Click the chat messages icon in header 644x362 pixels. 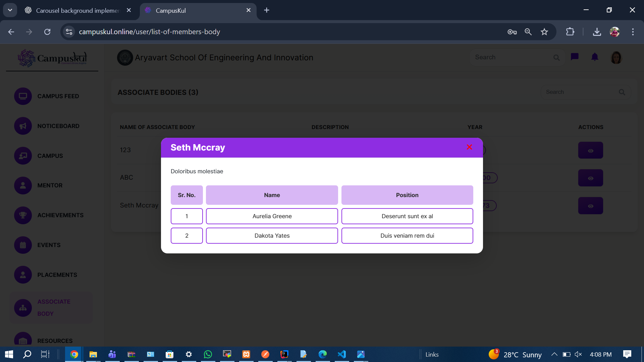[x=575, y=57]
